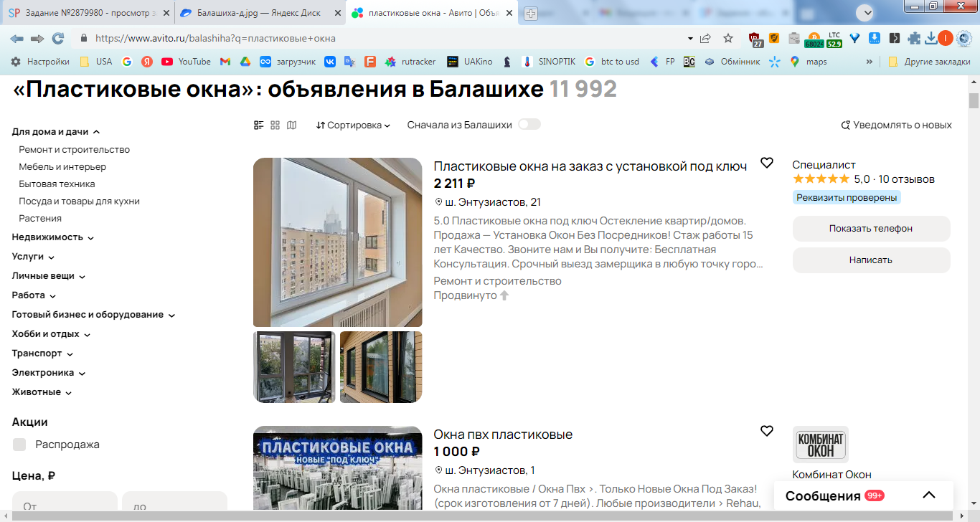Open the LTC price extension
The height and width of the screenshot is (522, 980).
coord(834,39)
